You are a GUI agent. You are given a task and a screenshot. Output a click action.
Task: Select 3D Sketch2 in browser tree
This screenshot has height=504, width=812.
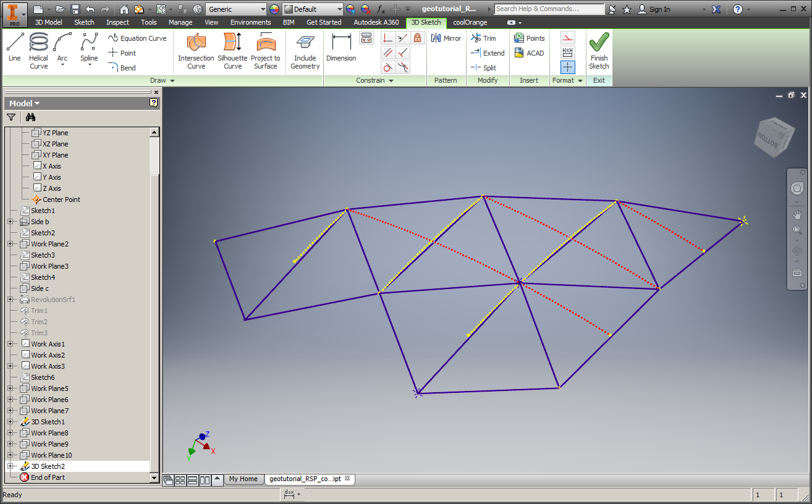48,466
